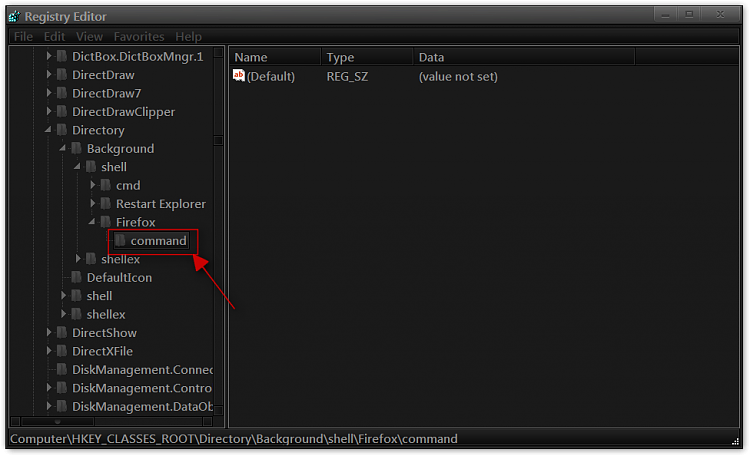Select the Firefox tree item label

(135, 222)
